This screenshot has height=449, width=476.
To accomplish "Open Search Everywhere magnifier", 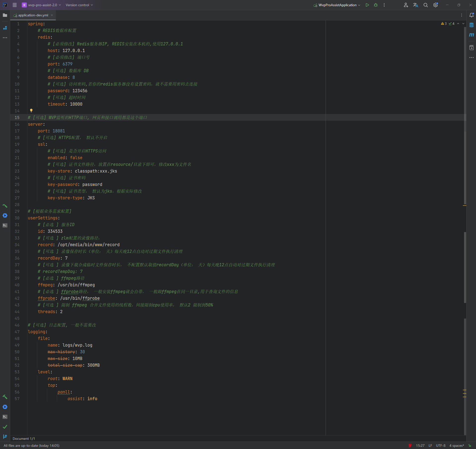I will (426, 5).
